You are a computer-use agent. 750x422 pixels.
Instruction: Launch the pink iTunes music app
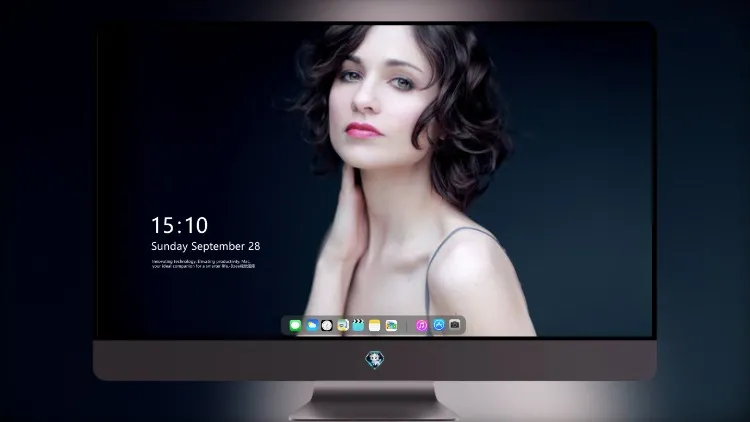click(421, 325)
